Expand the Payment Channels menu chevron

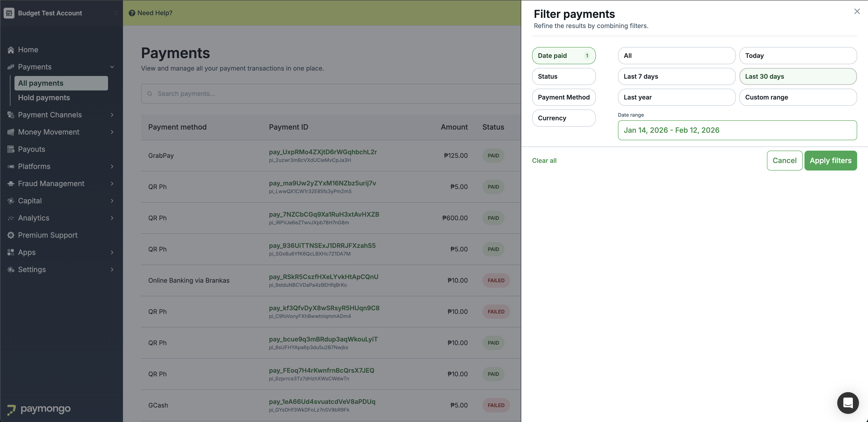(112, 115)
